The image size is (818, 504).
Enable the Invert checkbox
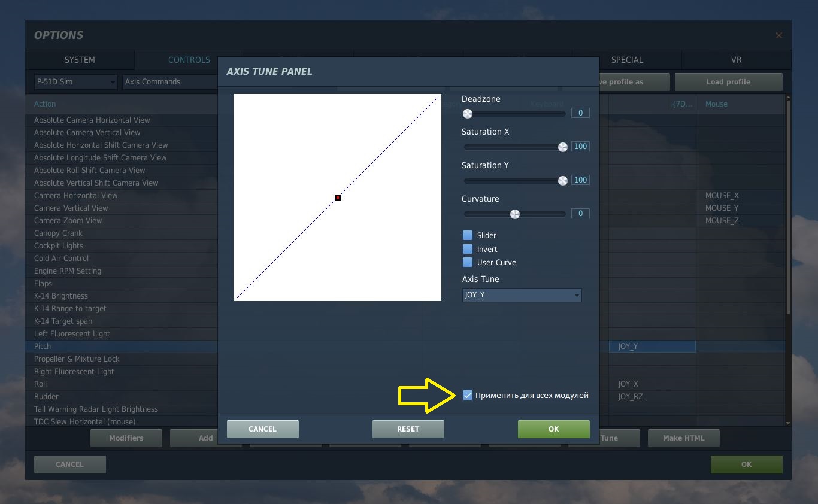[x=468, y=249]
